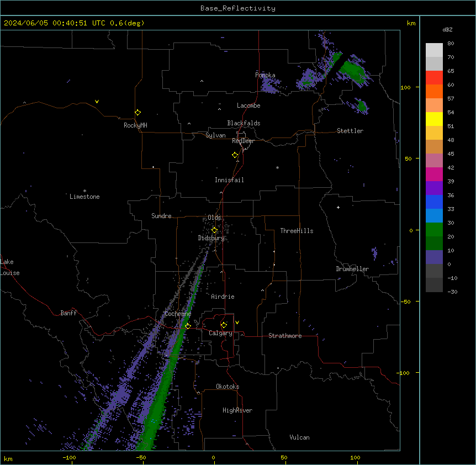Click the Okotoks label
This screenshot has height=465, width=476.
228,387
